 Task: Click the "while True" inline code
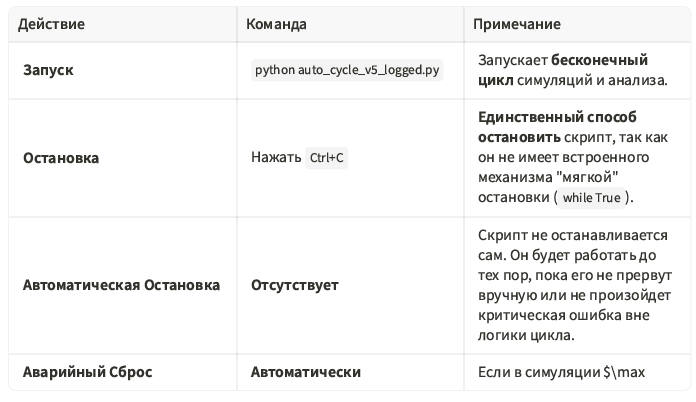tap(591, 197)
